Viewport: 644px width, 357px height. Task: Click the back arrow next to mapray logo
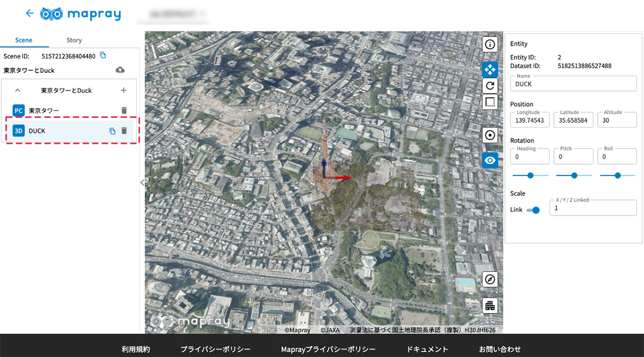(x=30, y=13)
